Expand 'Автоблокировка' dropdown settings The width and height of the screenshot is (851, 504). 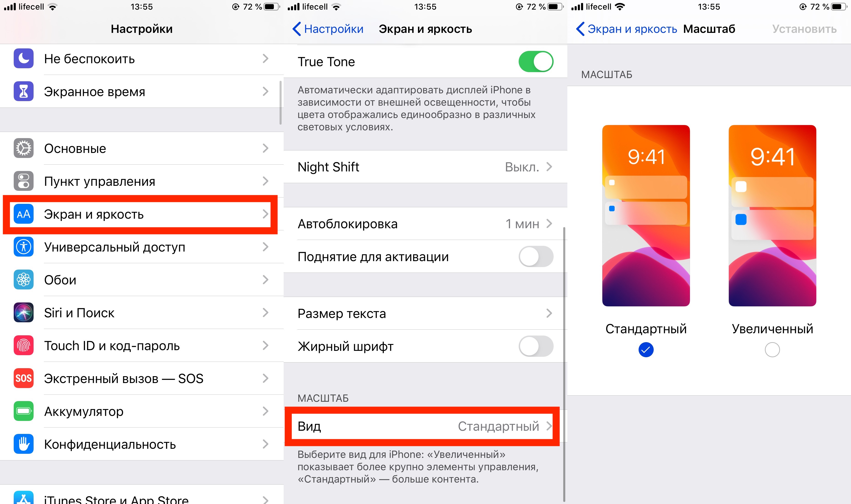click(x=424, y=224)
